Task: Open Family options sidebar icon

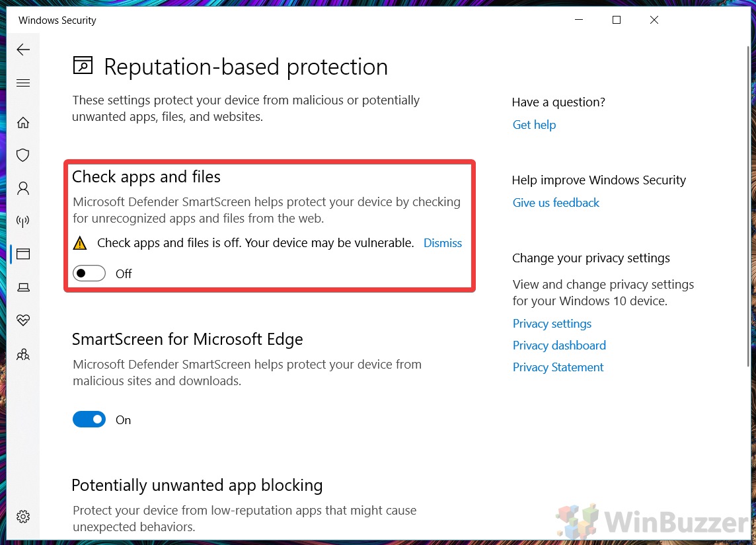Action: click(23, 355)
